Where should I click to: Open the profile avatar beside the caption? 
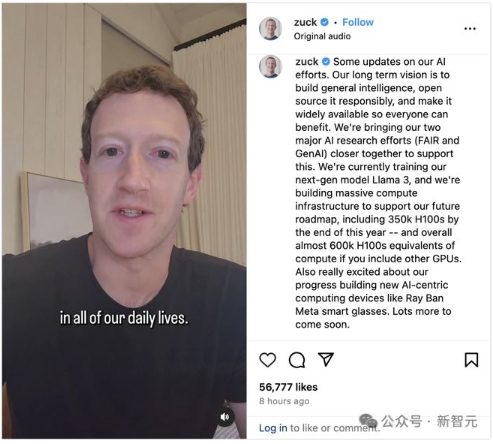coord(270,67)
